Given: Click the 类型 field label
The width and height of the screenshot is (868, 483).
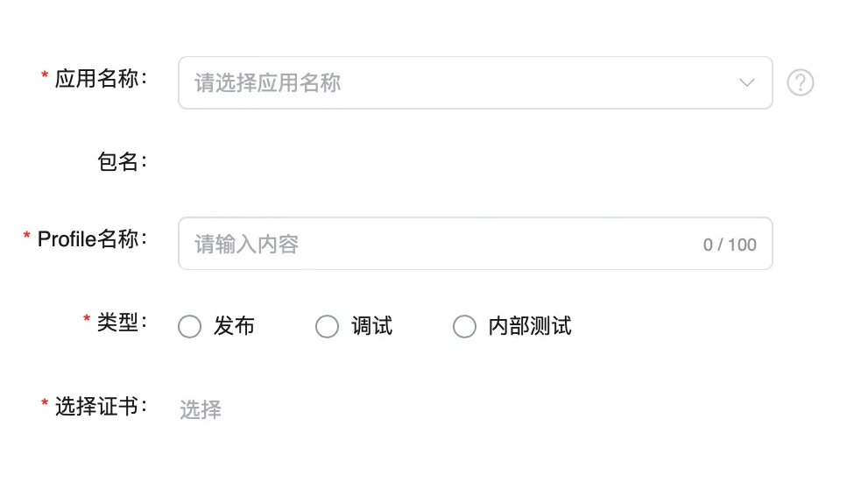Looking at the screenshot, I should coord(117,322).
